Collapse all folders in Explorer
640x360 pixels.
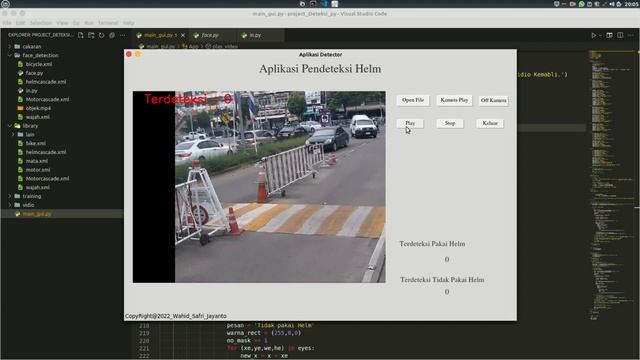(x=112, y=35)
